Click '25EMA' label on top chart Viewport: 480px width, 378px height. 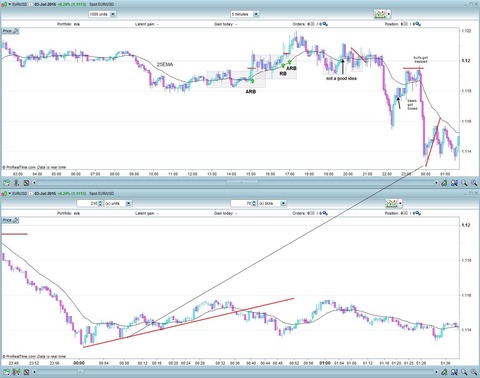[165, 64]
